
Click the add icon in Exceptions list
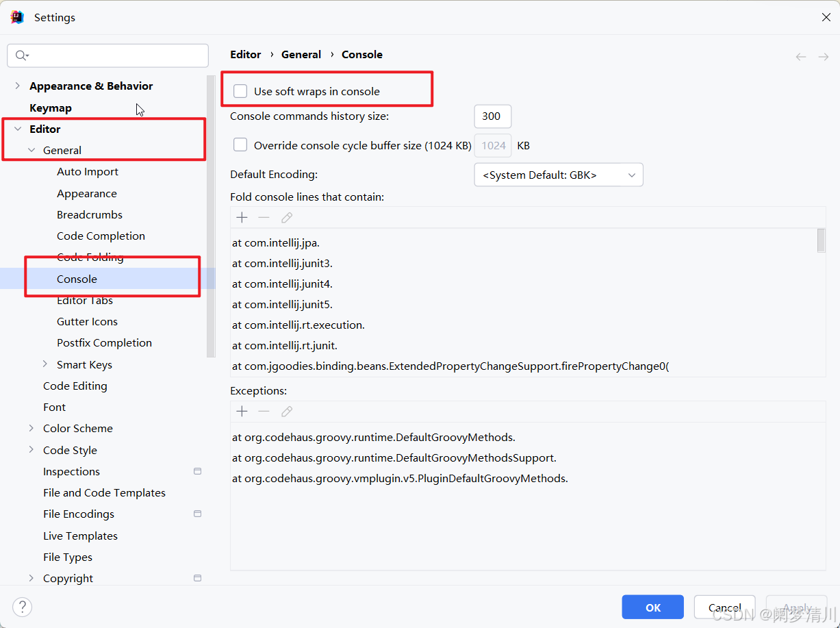point(242,412)
